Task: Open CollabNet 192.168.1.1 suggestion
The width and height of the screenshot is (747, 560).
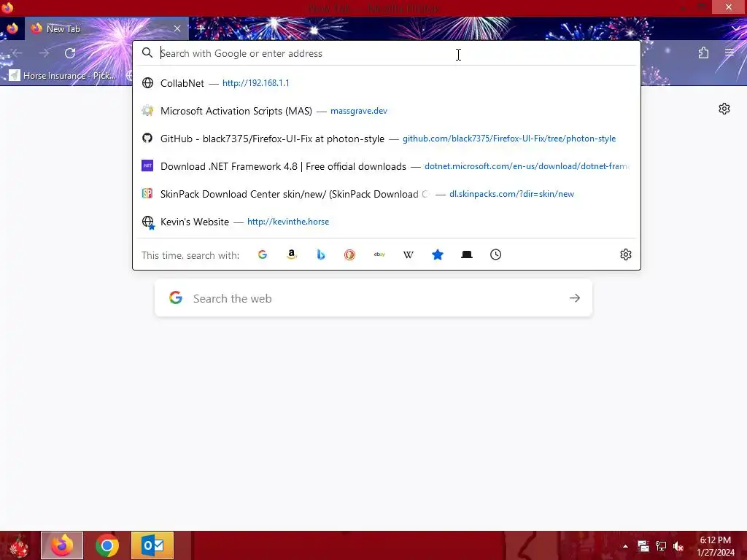Action: [387, 83]
